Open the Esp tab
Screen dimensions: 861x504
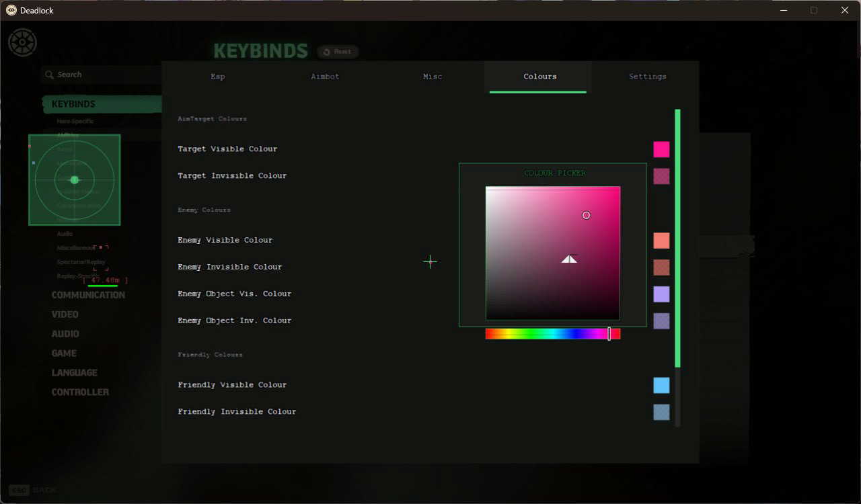(x=218, y=77)
